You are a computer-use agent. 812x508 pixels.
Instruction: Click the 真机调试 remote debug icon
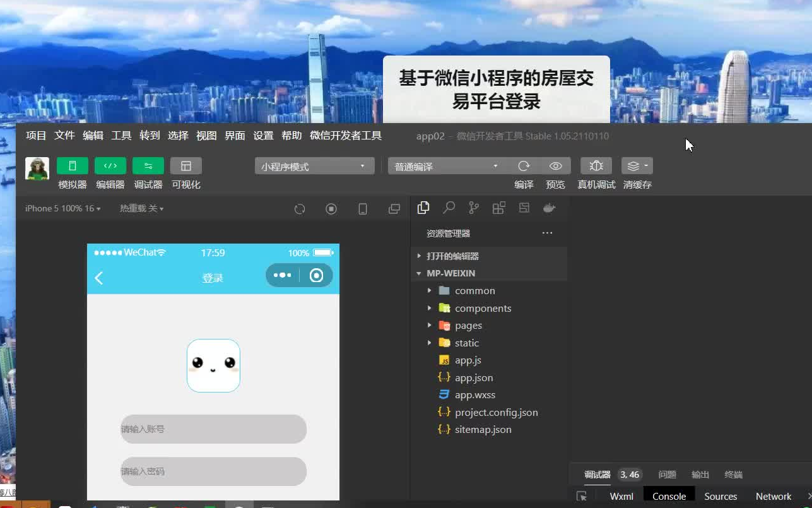click(596, 166)
